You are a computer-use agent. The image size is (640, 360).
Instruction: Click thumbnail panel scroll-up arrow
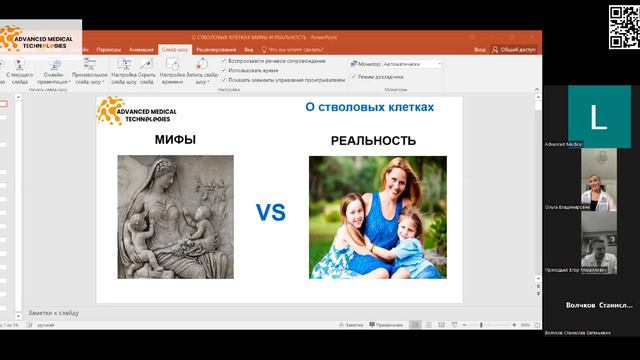click(x=18, y=97)
